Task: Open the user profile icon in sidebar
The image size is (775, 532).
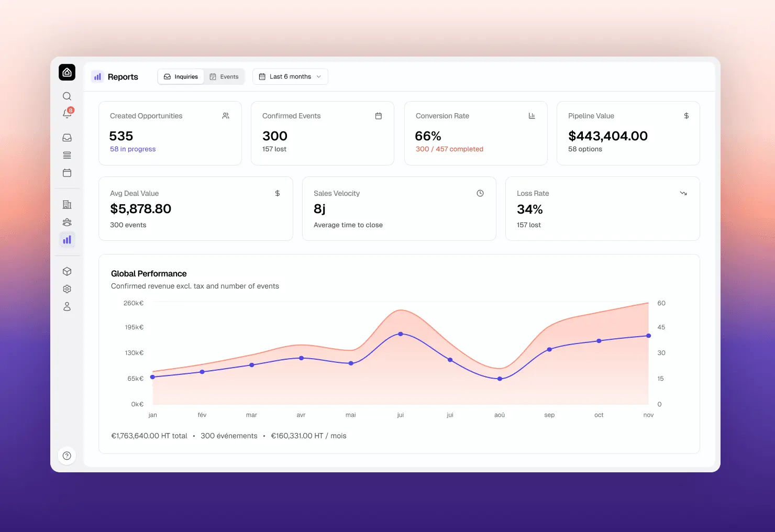Action: click(67, 306)
